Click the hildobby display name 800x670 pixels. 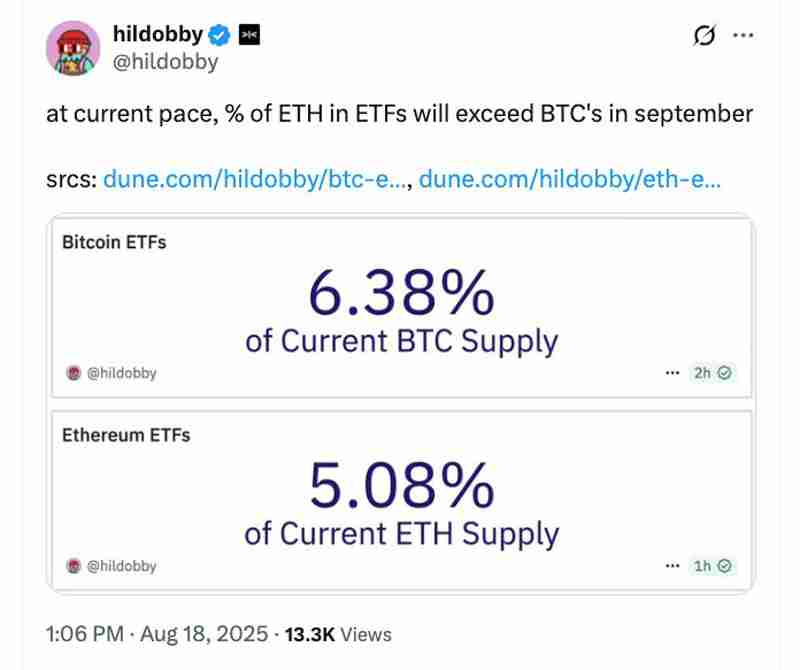[x=161, y=33]
